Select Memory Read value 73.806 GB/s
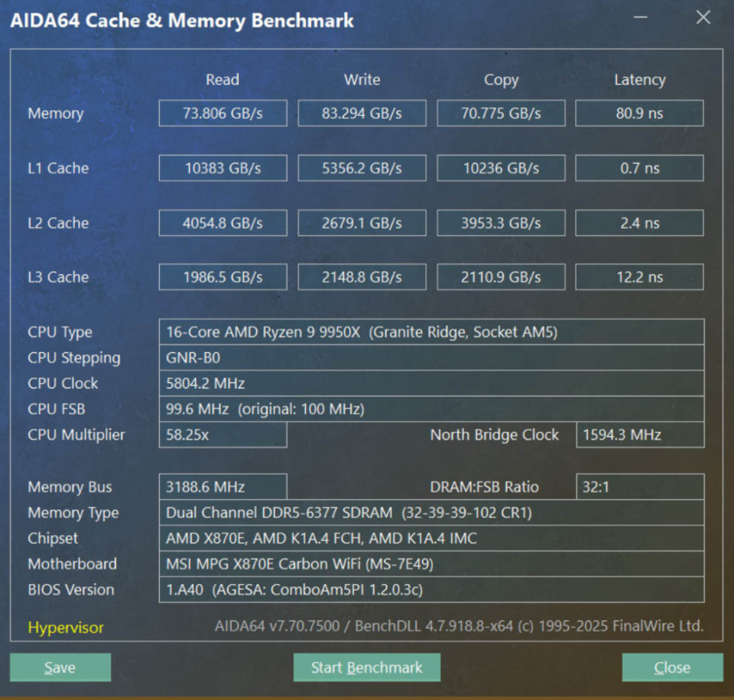The height and width of the screenshot is (700, 734). tap(222, 113)
